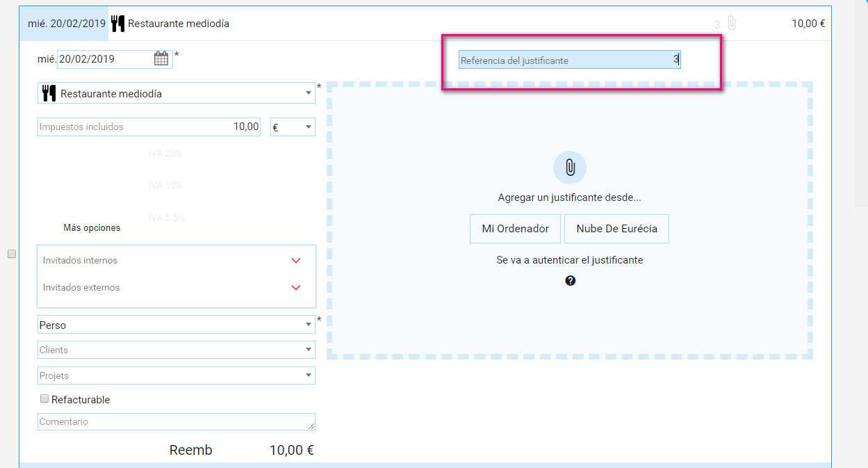Click the paperclip icon in the header row

(731, 24)
